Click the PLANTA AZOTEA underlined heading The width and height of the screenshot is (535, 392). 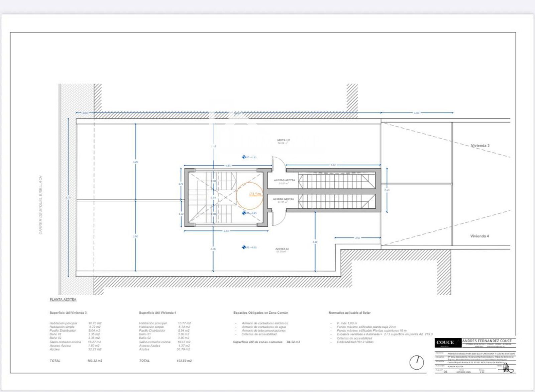tap(63, 299)
